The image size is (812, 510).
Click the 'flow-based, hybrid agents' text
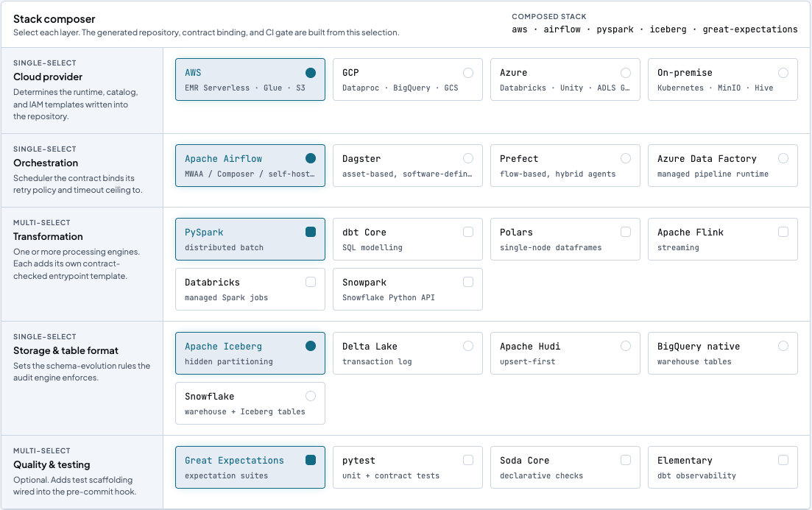click(x=558, y=174)
